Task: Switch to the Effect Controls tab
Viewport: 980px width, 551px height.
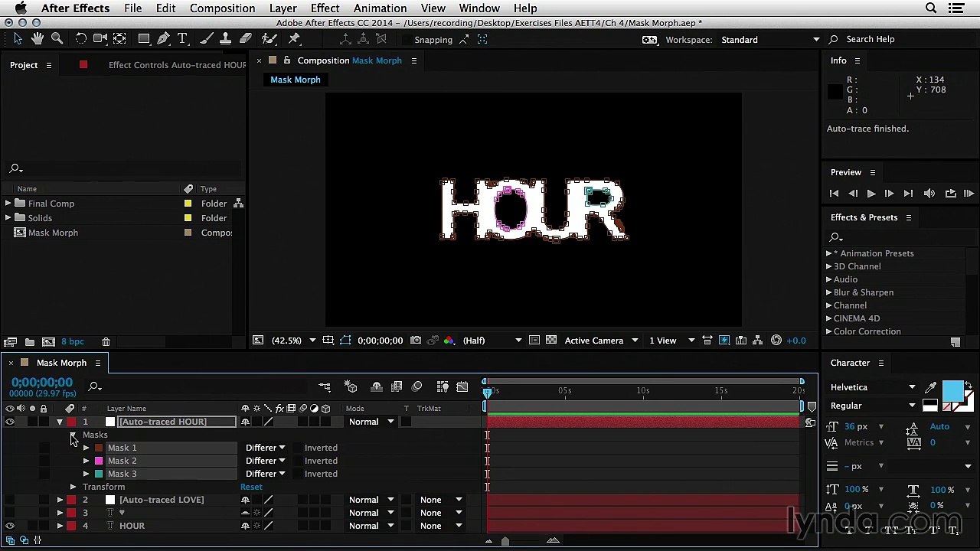Action: point(177,65)
